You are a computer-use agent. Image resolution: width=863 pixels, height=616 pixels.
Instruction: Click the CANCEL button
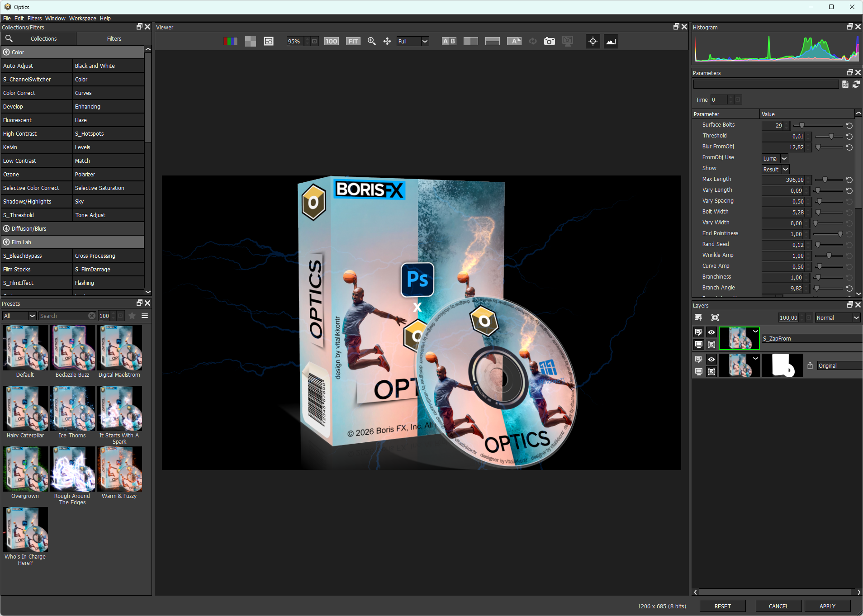coord(778,606)
